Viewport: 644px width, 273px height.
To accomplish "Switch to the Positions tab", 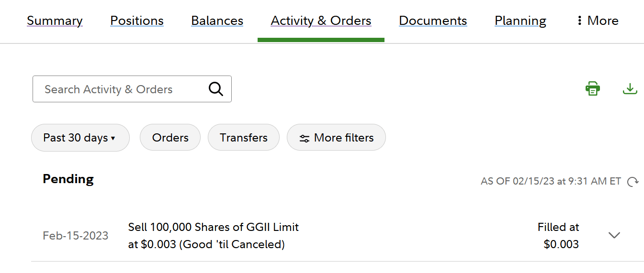I will pyautogui.click(x=137, y=21).
